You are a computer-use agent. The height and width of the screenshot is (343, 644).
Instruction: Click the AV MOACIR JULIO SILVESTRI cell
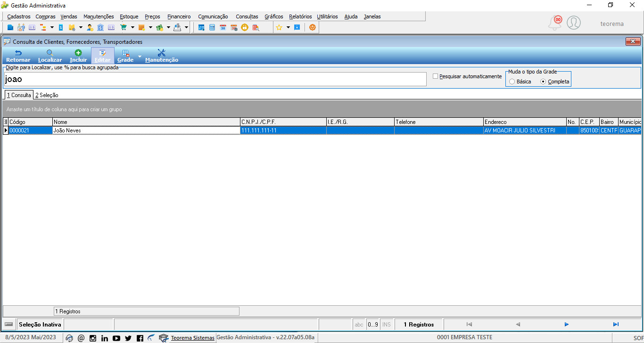pos(525,131)
